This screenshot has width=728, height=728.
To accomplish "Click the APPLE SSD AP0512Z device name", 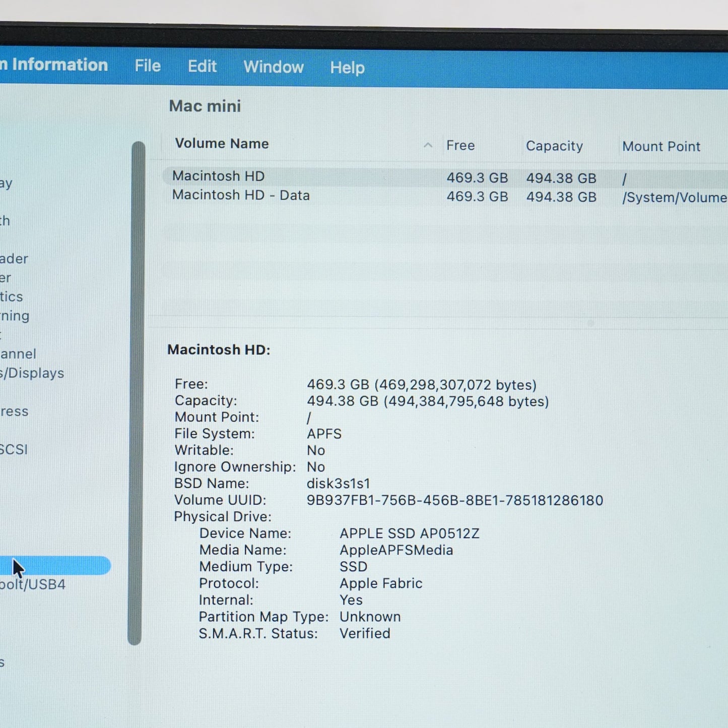I will [x=410, y=534].
